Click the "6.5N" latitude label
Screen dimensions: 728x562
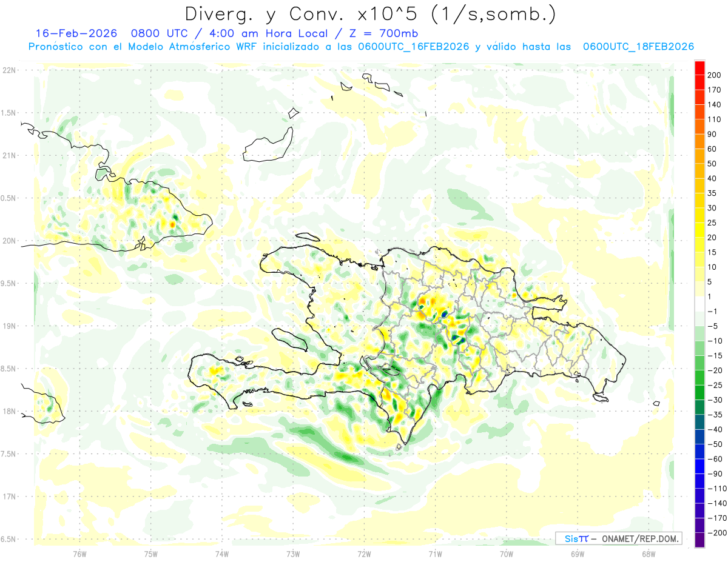coord(9,539)
